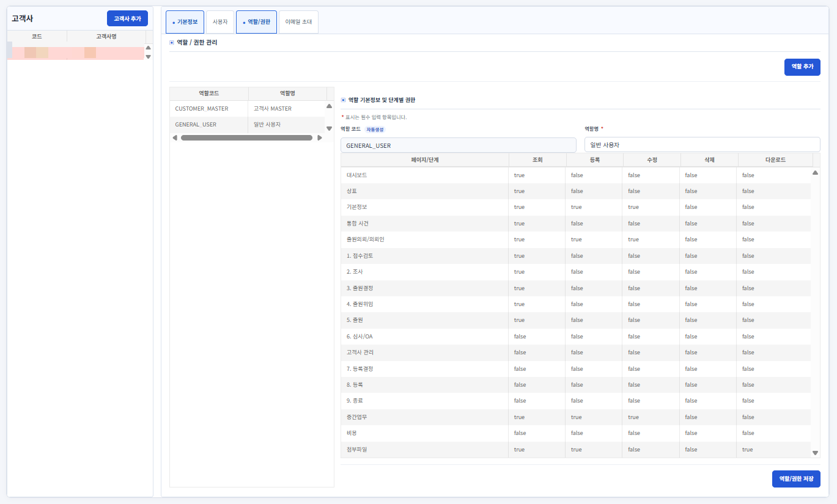Click the 고객사 관리 row label
Image resolution: width=837 pixels, height=504 pixels.
coord(360,352)
